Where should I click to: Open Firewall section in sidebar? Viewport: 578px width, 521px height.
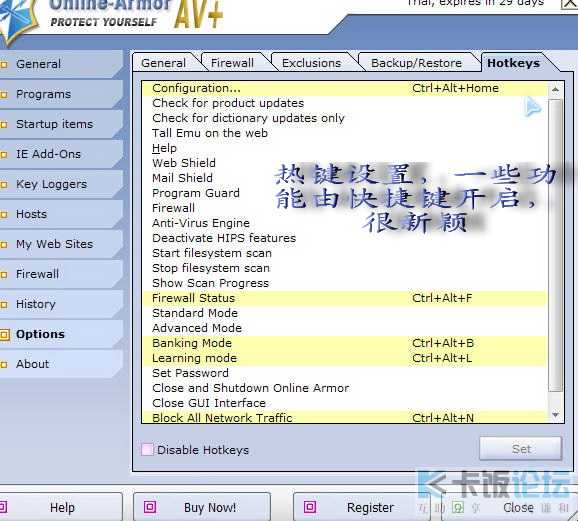coord(61,274)
